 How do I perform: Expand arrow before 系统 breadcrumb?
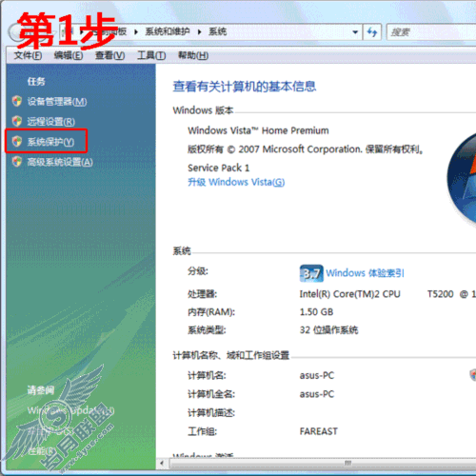(199, 31)
